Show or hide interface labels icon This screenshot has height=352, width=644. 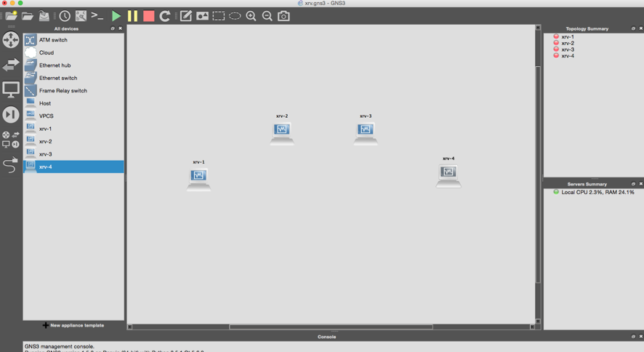[x=81, y=16]
